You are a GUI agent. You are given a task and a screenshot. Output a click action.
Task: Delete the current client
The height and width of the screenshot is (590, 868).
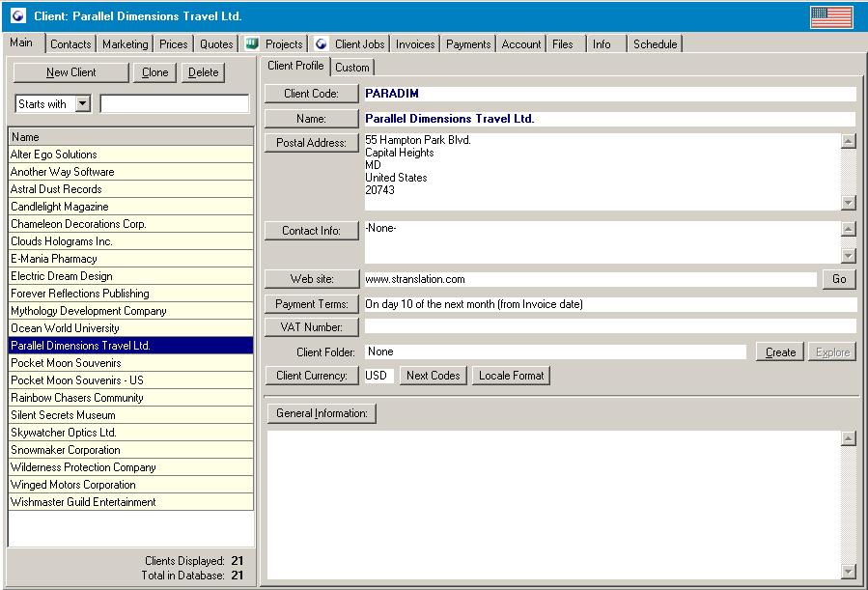click(x=203, y=72)
